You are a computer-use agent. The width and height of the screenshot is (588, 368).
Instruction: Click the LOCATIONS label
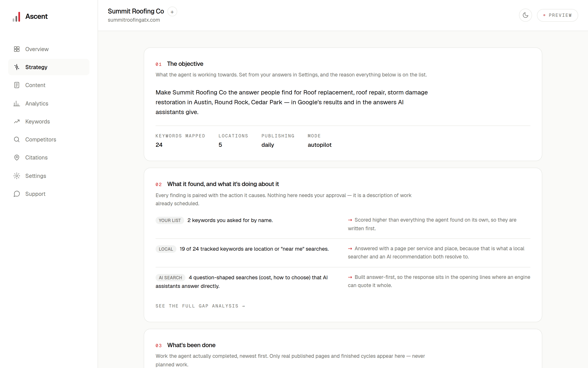233,136
